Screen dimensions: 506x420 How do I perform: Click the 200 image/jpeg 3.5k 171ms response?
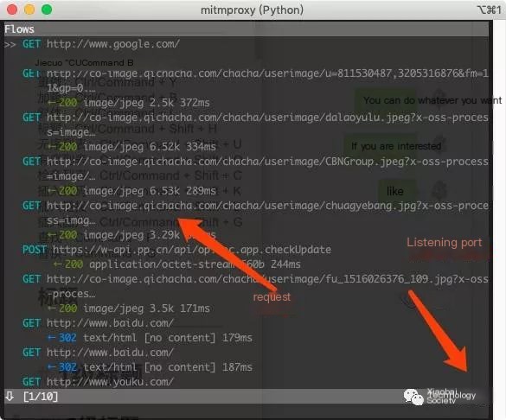[x=129, y=309]
